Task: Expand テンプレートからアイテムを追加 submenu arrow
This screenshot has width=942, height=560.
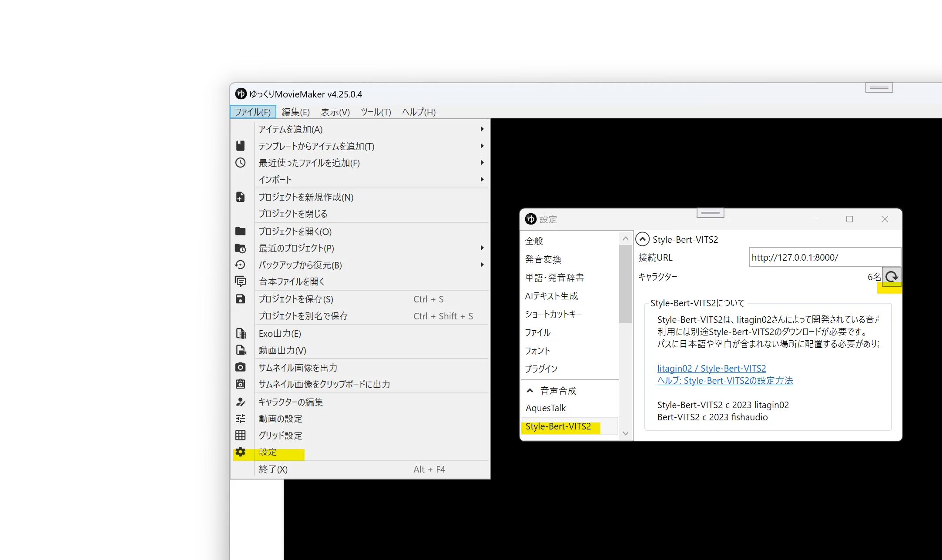Action: coord(482,146)
